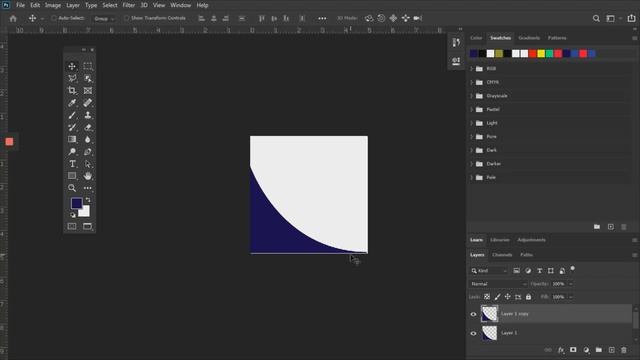Click the Home icon in options bar

point(13,18)
